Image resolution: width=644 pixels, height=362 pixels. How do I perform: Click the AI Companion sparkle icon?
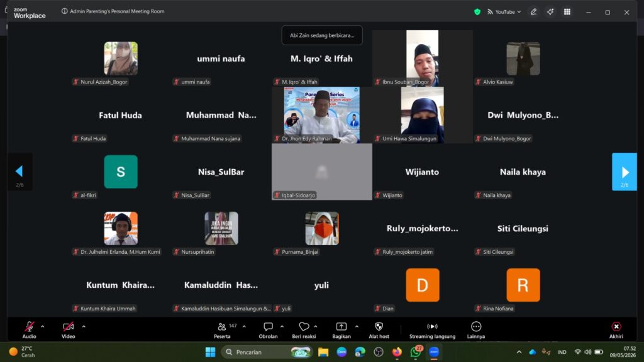click(x=550, y=12)
